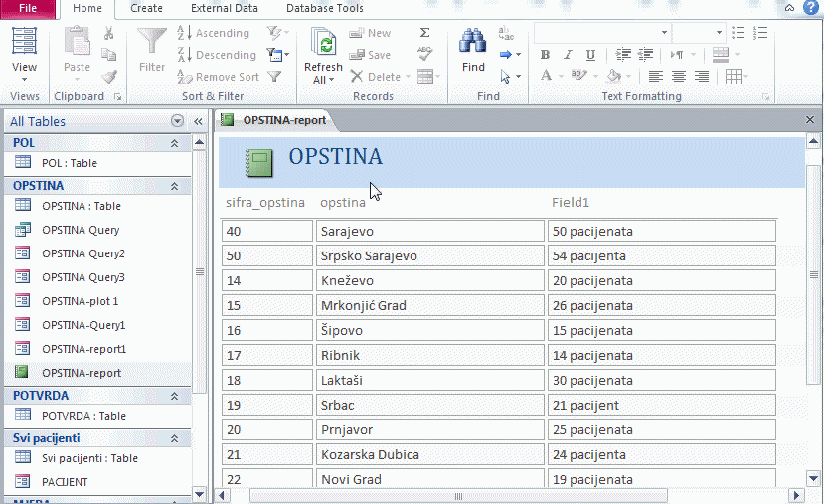The image size is (824, 504).
Task: Click the Replace icon in Find group
Action: click(x=506, y=33)
